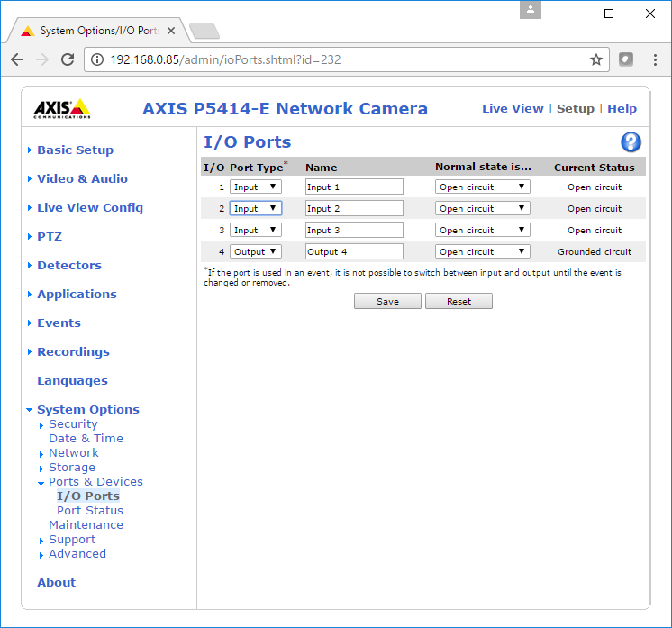Viewport: 672px width, 628px height.
Task: Expand the Basic Setup menu
Action: point(75,150)
